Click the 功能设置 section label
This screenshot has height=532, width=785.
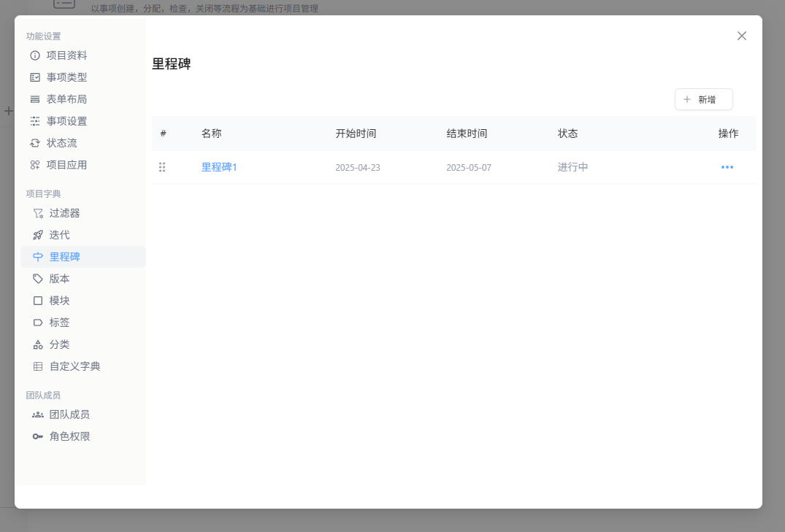(44, 36)
